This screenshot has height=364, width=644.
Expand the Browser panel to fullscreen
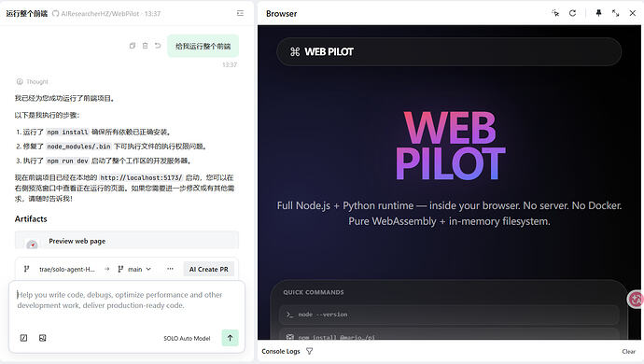coord(615,13)
